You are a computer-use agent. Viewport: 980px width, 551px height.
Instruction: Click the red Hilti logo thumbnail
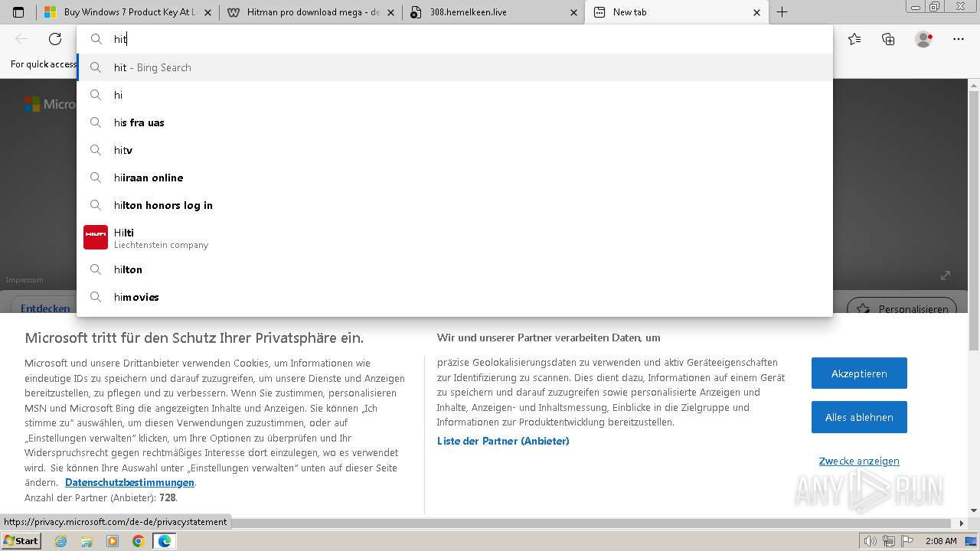click(96, 237)
